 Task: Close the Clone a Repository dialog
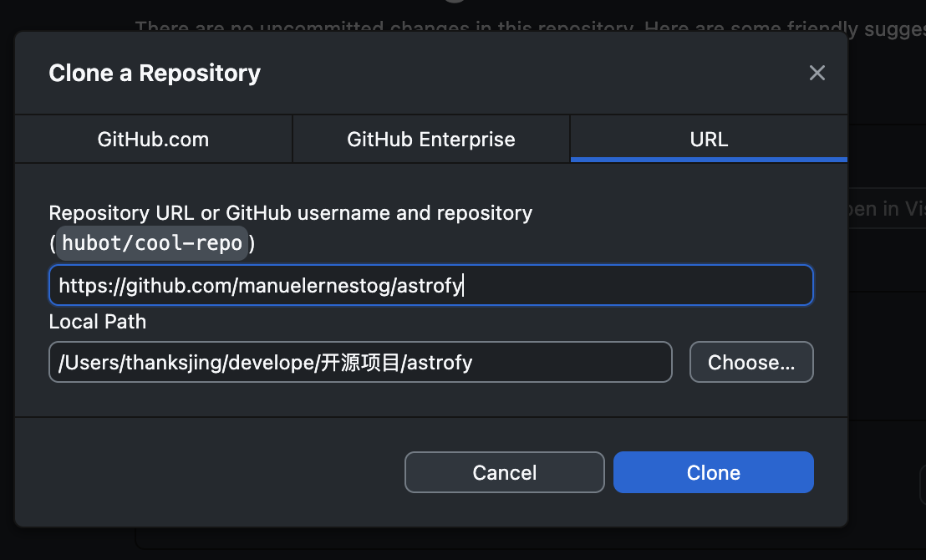pyautogui.click(x=817, y=73)
